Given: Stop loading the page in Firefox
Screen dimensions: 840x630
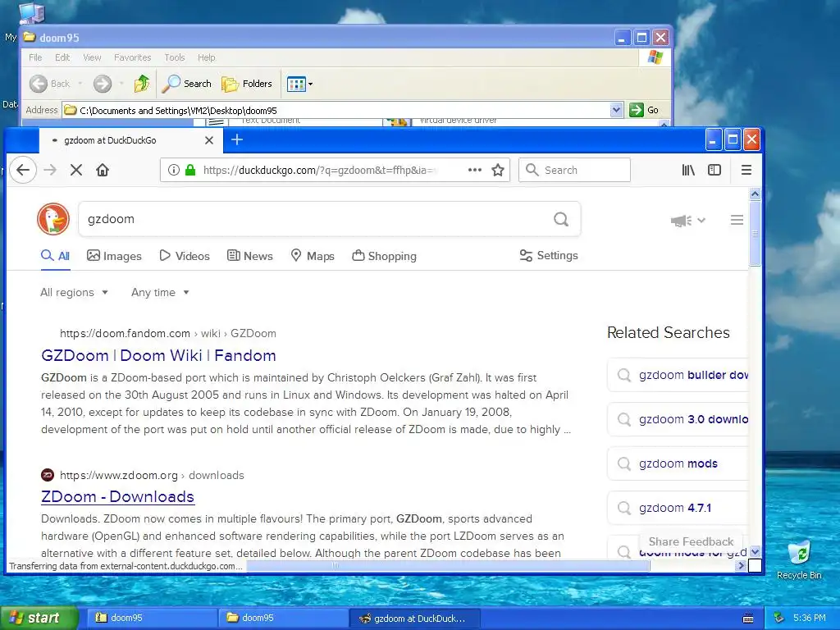Looking at the screenshot, I should (76, 171).
